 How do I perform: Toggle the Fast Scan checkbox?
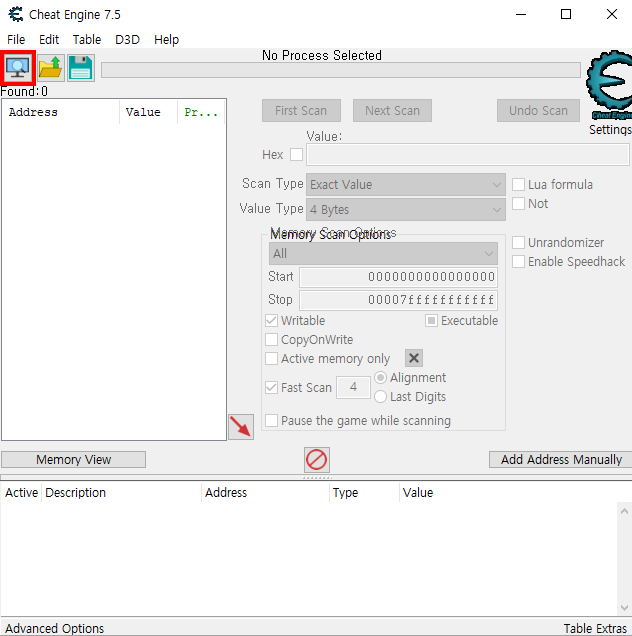[x=271, y=387]
